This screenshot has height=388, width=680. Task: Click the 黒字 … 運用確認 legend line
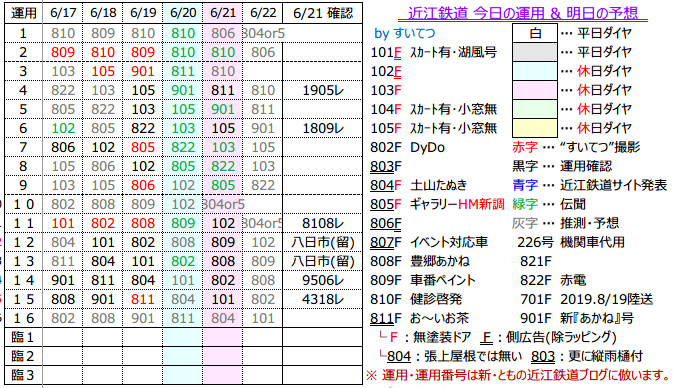point(562,166)
